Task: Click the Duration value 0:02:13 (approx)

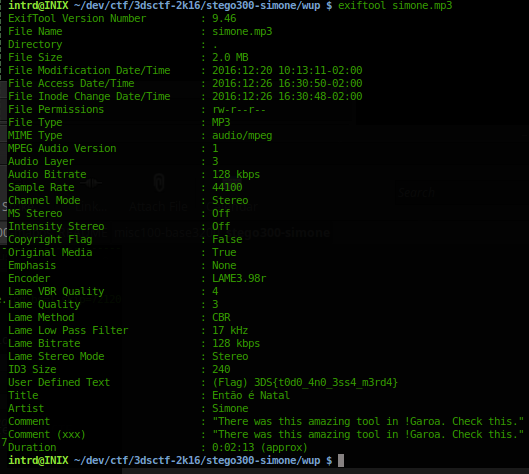Action: tap(260, 447)
